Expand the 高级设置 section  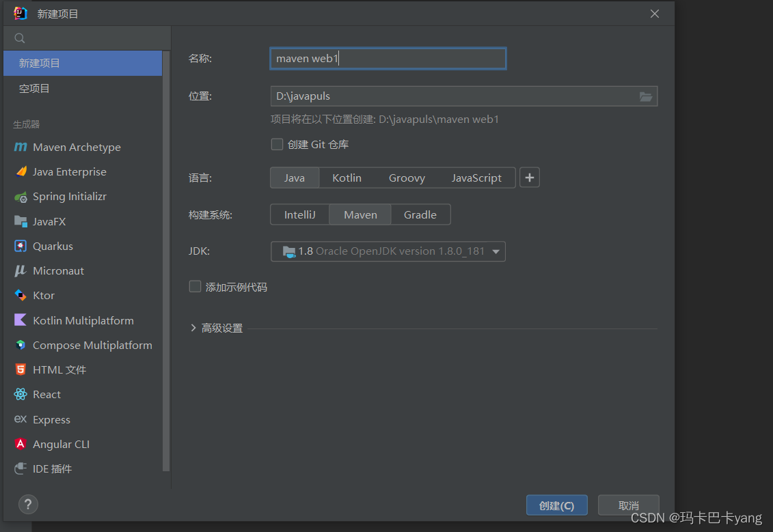click(193, 328)
